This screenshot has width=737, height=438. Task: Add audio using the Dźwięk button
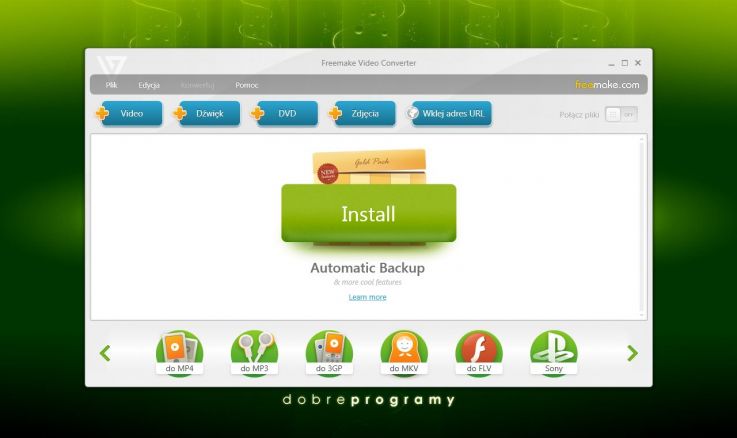pyautogui.click(x=209, y=113)
